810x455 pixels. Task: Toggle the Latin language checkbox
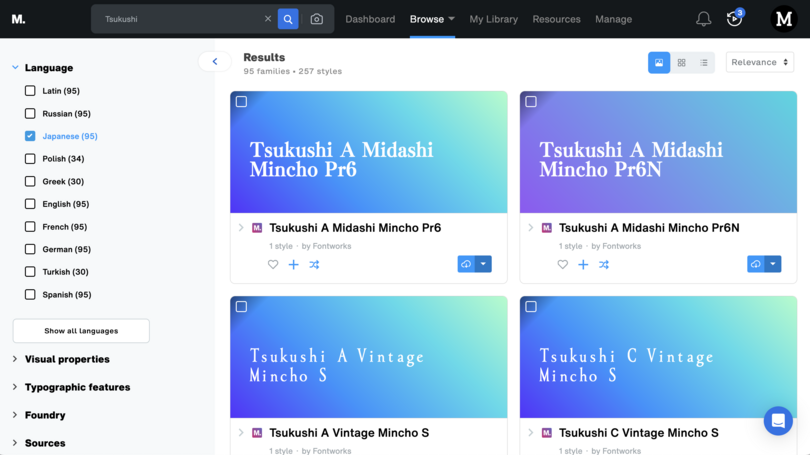(x=30, y=91)
